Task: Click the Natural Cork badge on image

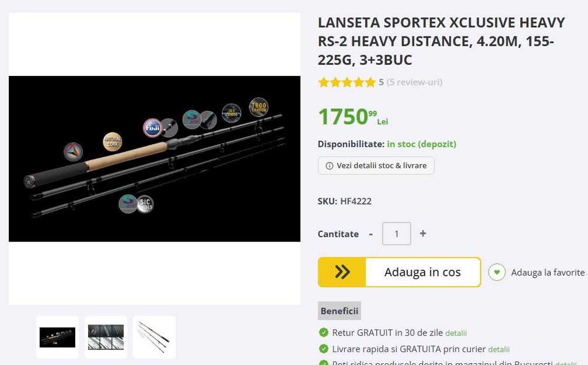Action: pos(112,141)
